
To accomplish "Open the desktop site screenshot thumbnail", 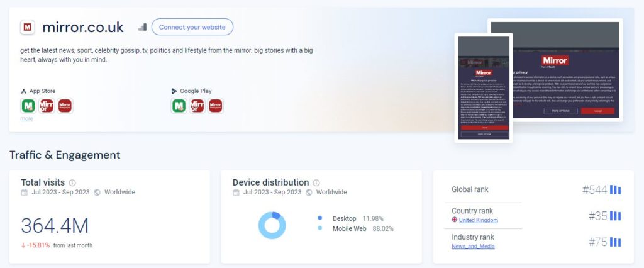I will 567,70.
